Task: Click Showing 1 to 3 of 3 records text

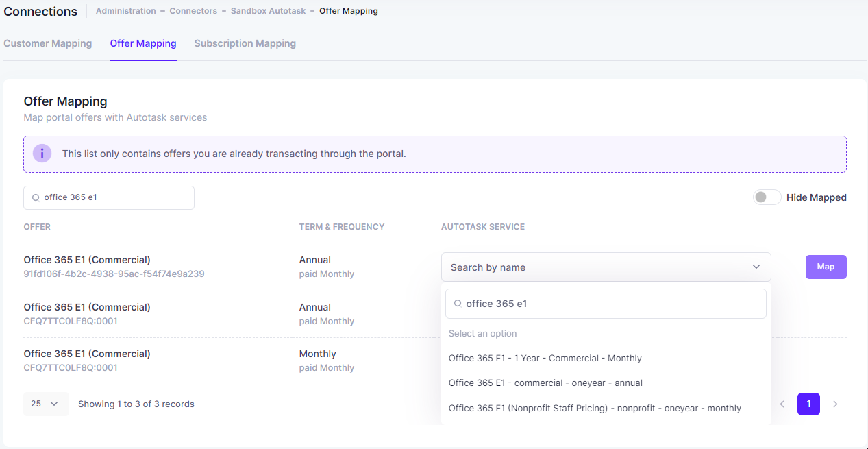Action: pos(136,404)
